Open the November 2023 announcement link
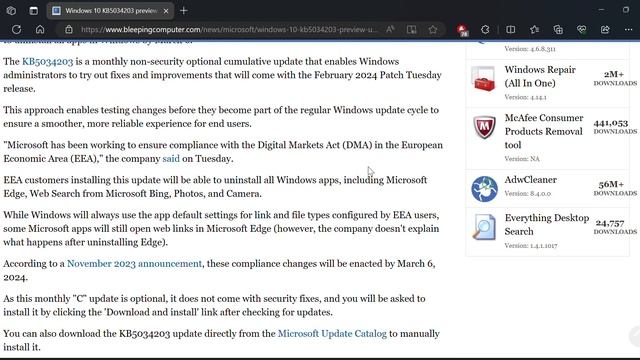 pyautogui.click(x=134, y=264)
